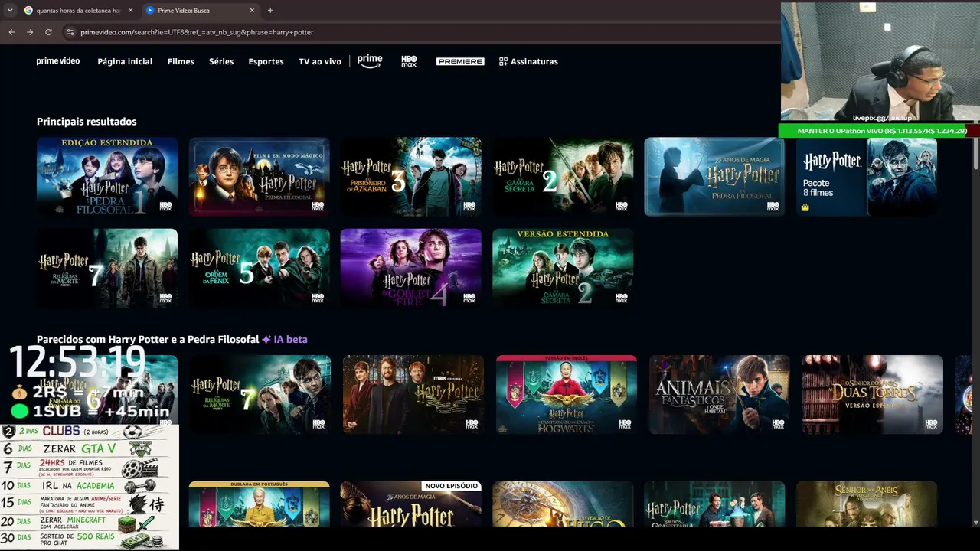This screenshot has height=551, width=980.
Task: View site information for primevideo.com
Action: [x=70, y=32]
